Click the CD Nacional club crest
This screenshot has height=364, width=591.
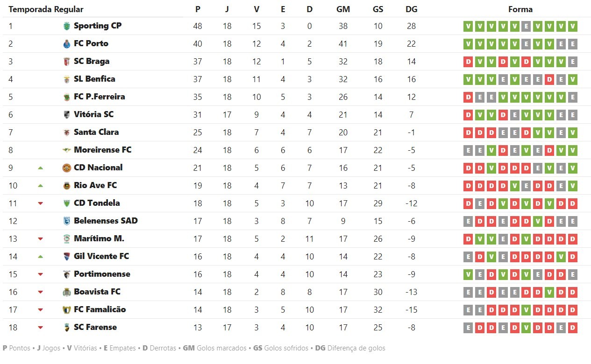66,168
